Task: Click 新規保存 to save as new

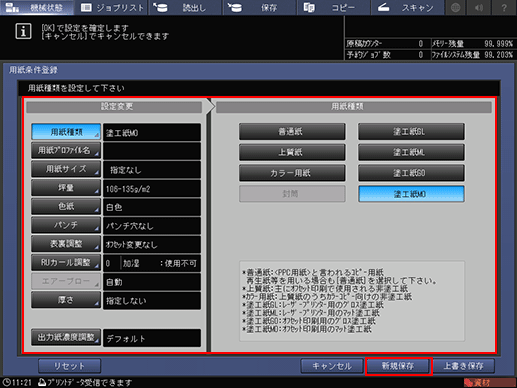Action: tap(398, 366)
